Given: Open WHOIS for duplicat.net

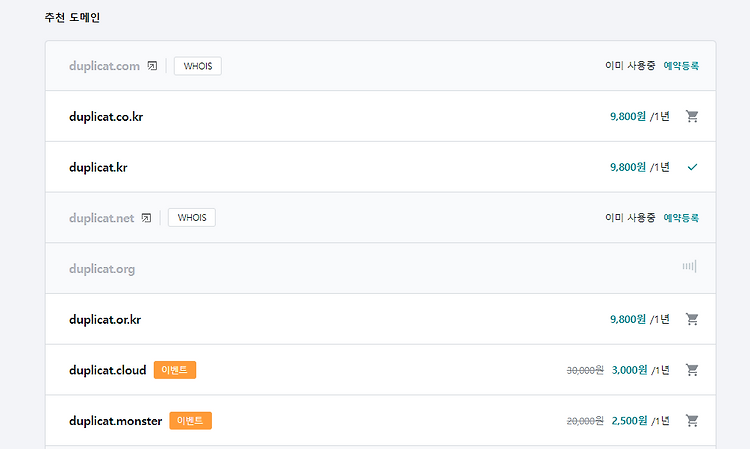Looking at the screenshot, I should [x=192, y=218].
